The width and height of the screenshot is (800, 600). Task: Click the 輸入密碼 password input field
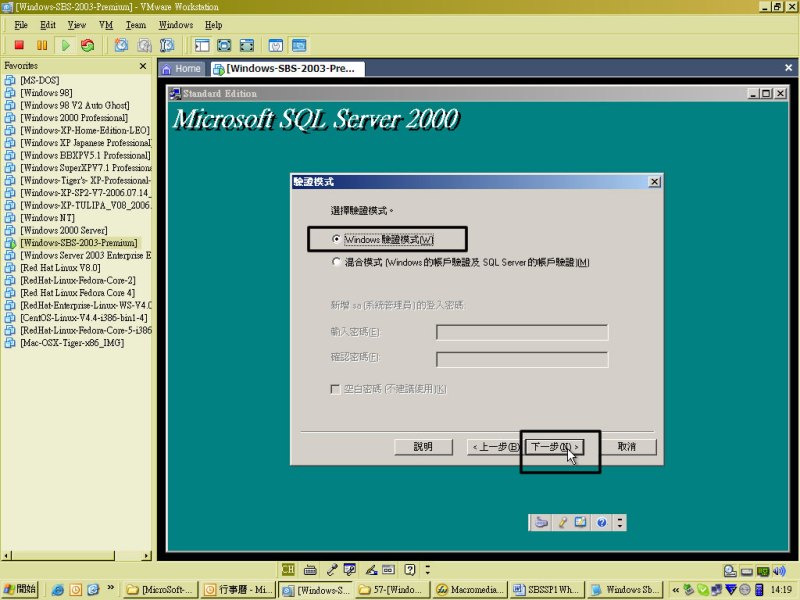[522, 332]
